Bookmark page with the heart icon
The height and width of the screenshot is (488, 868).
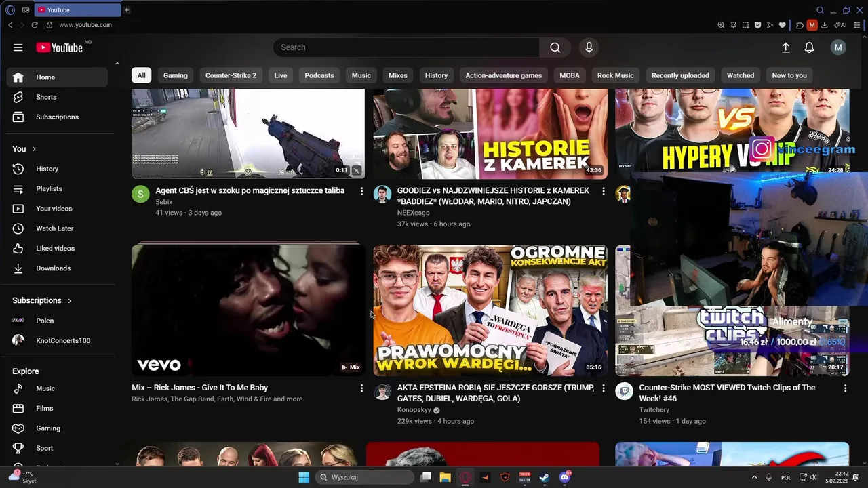click(x=782, y=25)
